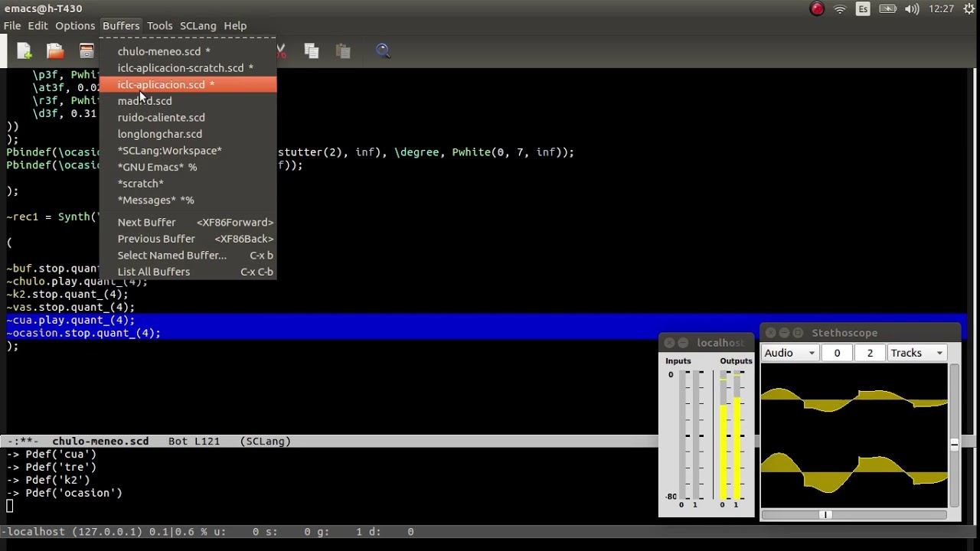Open the Wi-Fi network indicator
Image resolution: width=980 pixels, height=551 pixels.
click(x=840, y=9)
